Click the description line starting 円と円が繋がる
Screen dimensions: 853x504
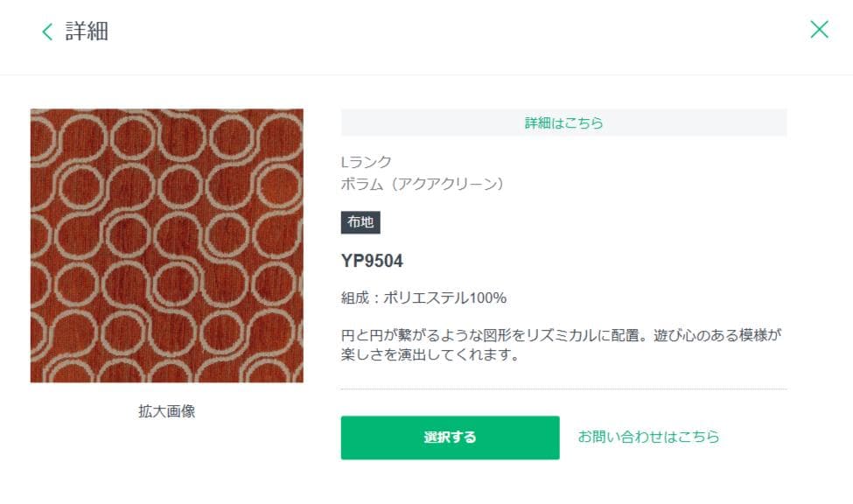tap(560, 335)
